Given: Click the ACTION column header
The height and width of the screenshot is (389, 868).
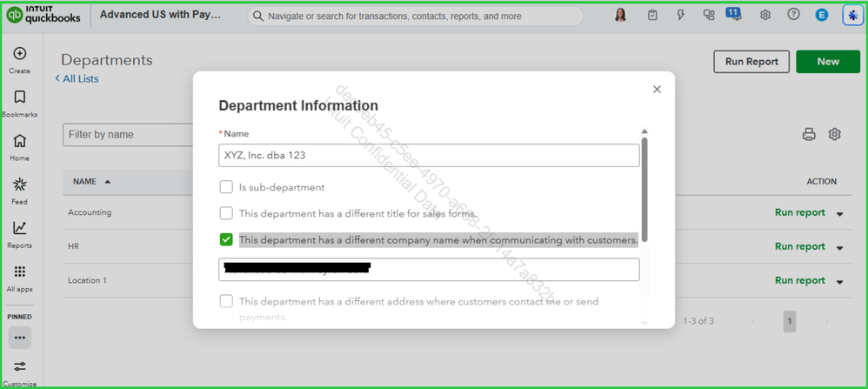Looking at the screenshot, I should [822, 181].
